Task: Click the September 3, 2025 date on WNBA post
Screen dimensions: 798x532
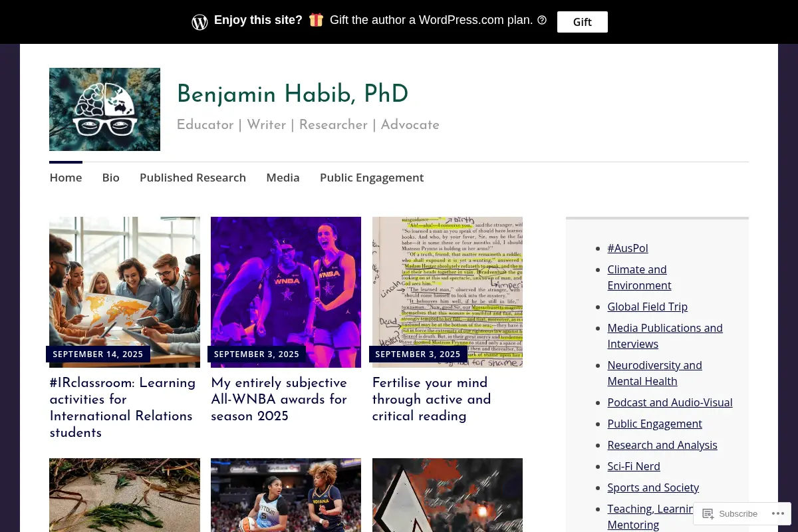Action: point(257,354)
